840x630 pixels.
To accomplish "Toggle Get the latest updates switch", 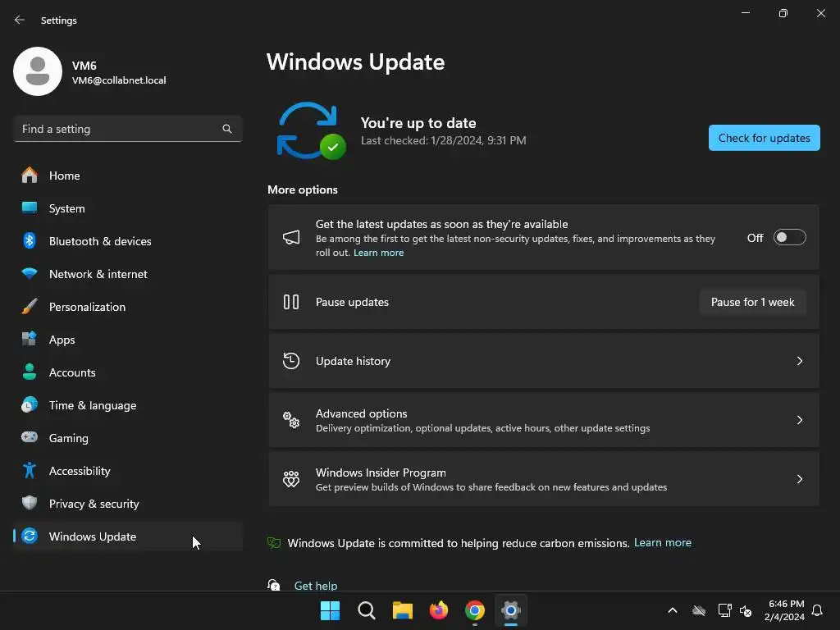I will [x=790, y=237].
